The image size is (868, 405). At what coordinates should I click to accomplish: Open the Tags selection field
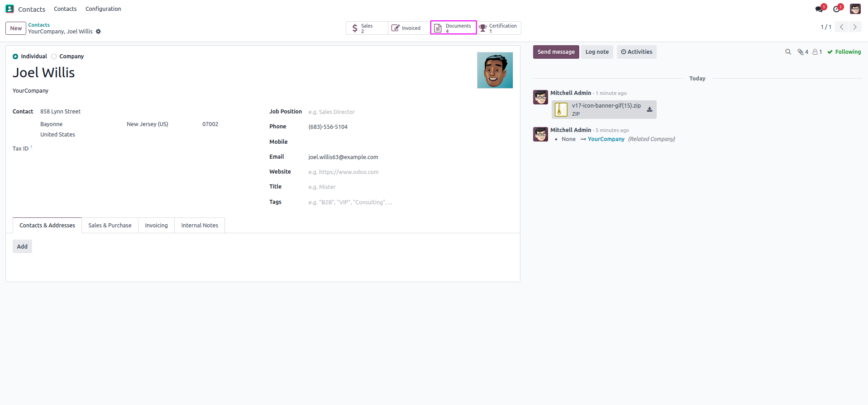coord(410,202)
